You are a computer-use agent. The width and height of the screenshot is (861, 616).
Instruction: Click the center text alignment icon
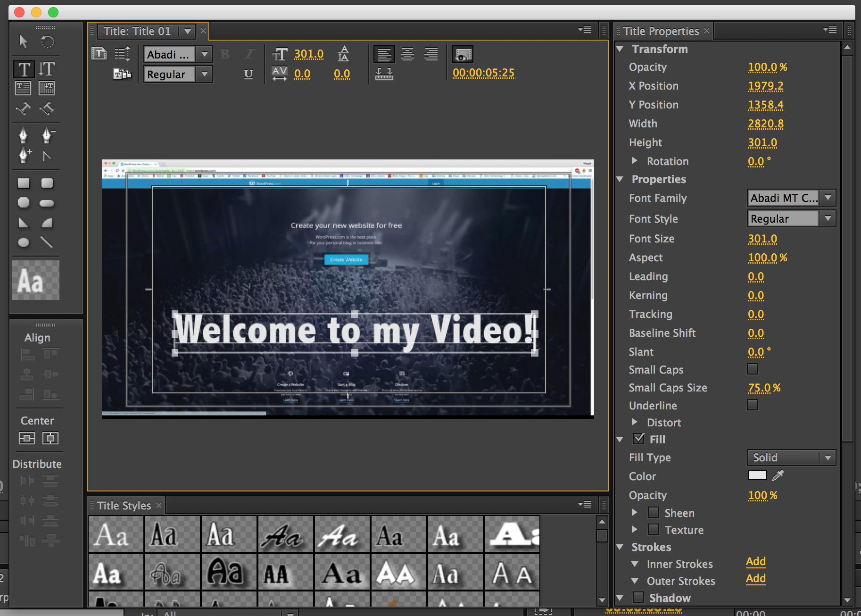407,55
